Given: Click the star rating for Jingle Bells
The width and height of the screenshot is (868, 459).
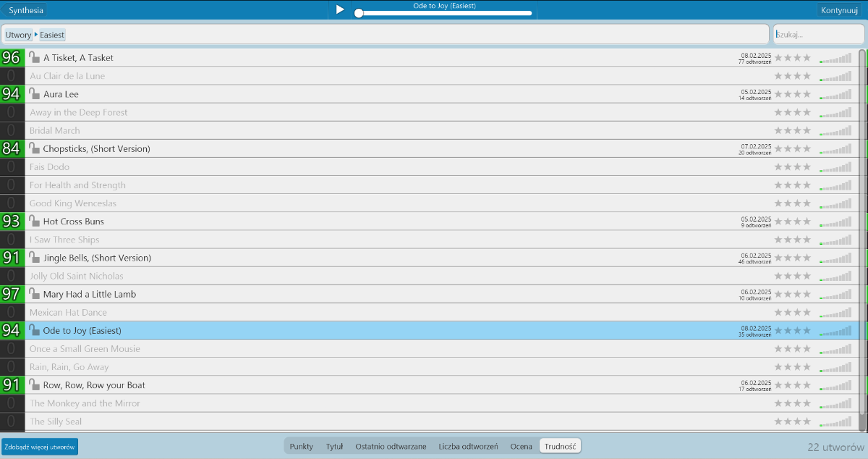Looking at the screenshot, I should point(792,258).
